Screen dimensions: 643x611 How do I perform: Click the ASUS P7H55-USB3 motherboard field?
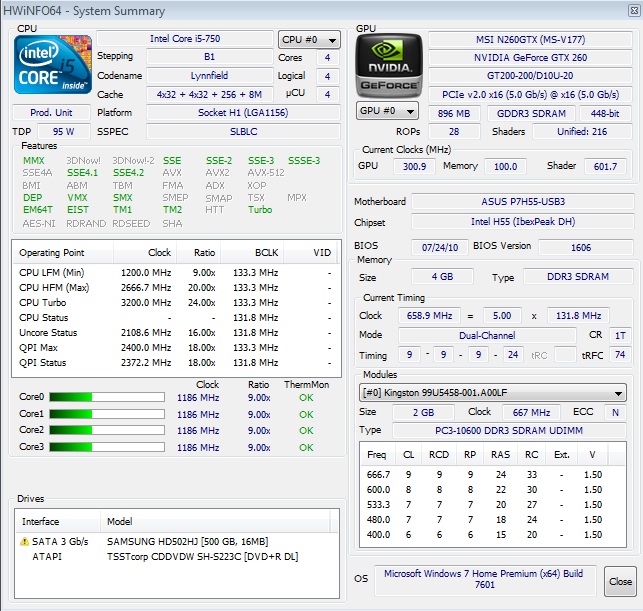tap(523, 201)
